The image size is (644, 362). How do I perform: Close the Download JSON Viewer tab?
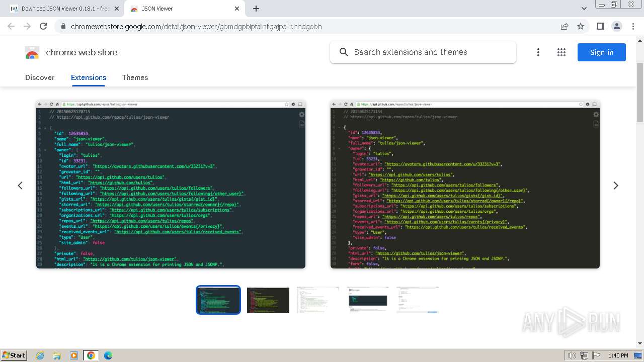117,9
